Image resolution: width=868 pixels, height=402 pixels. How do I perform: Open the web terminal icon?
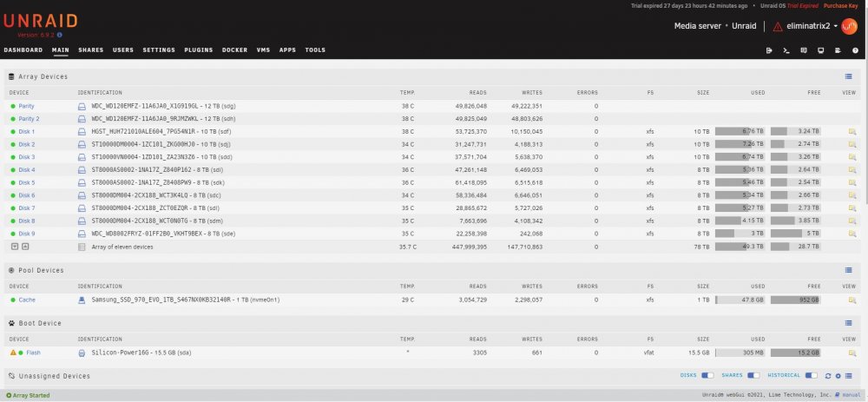[x=786, y=50]
